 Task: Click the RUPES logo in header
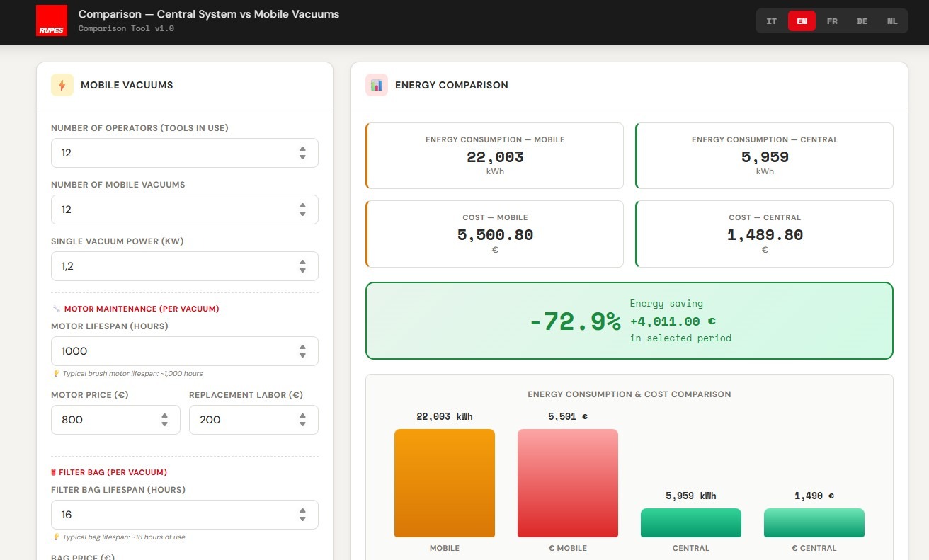click(51, 21)
